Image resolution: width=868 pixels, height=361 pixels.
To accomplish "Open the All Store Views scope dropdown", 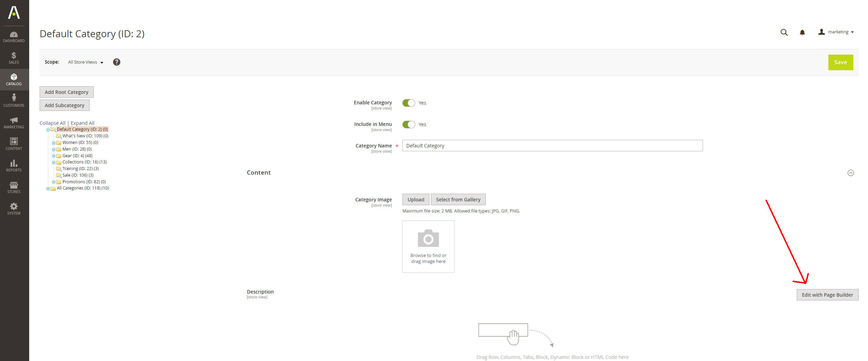I will (85, 62).
